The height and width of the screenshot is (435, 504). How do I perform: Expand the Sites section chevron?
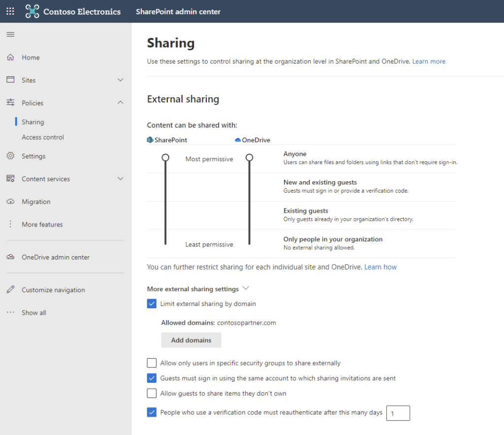tap(121, 80)
